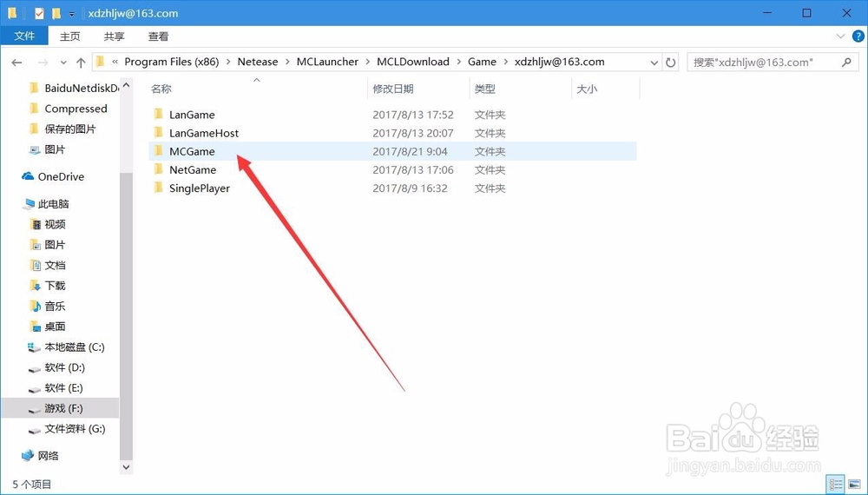Go up one folder level
This screenshot has height=495, width=868.
click(x=81, y=62)
